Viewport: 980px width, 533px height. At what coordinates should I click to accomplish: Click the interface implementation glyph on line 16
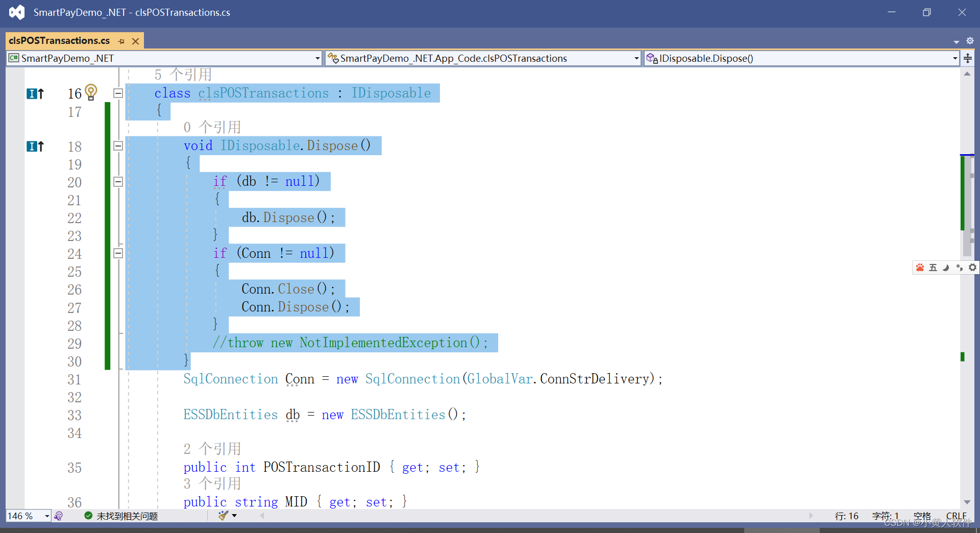[x=35, y=93]
